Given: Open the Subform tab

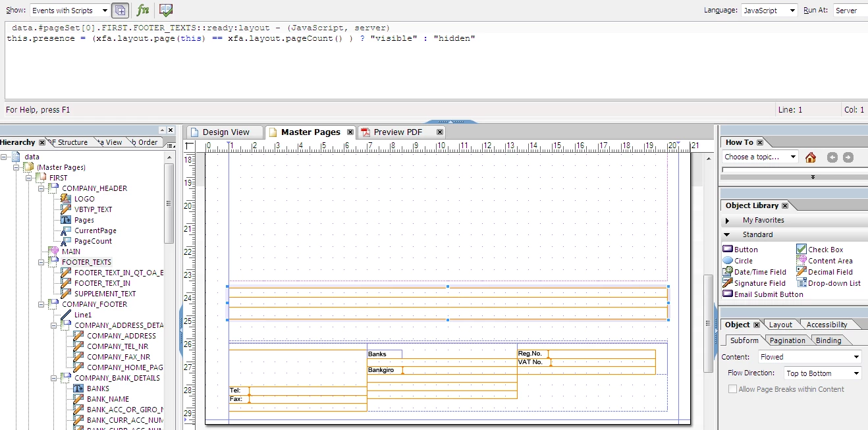Looking at the screenshot, I should (744, 340).
